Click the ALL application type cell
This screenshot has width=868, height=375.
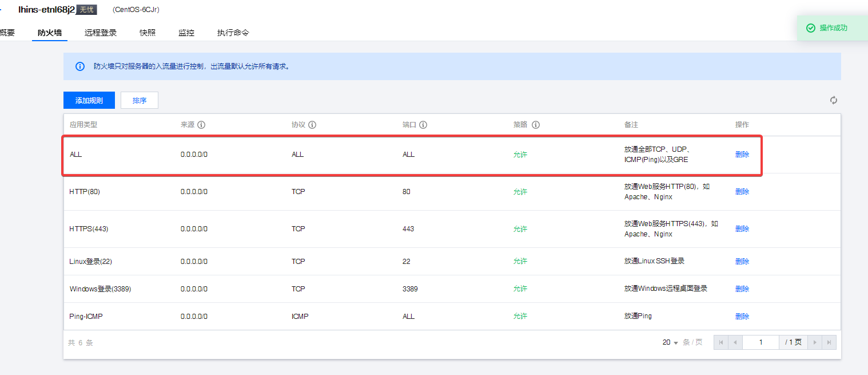coord(76,155)
